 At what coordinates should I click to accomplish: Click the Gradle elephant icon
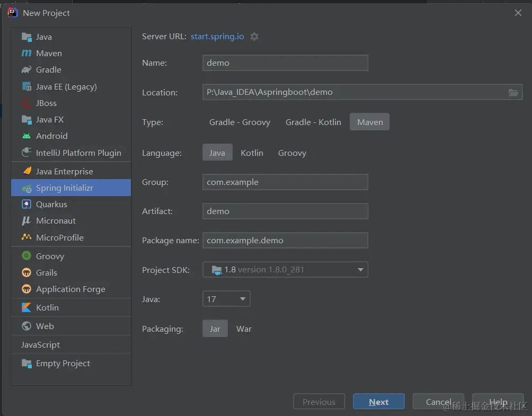pos(26,70)
